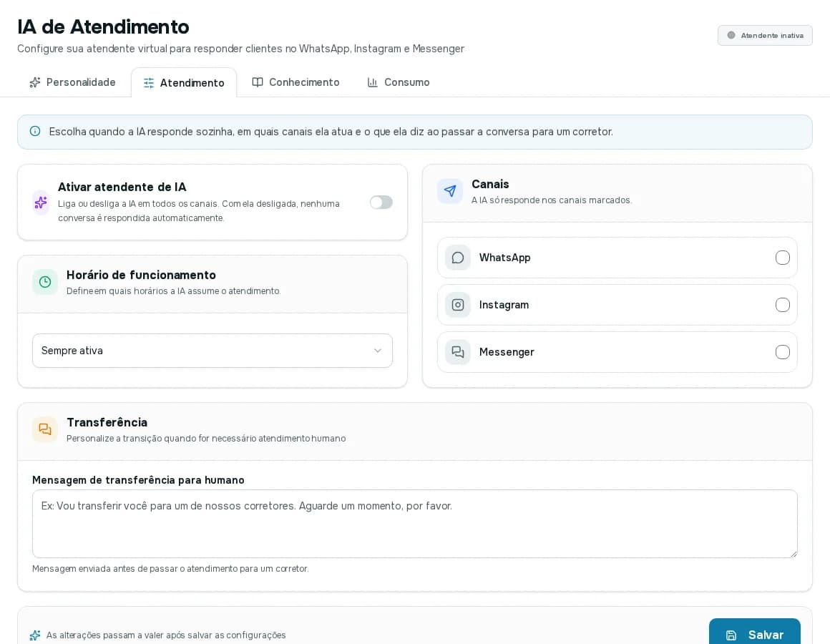Click the WhatsApp chat bubble icon
The width and height of the screenshot is (830, 644).
click(x=458, y=258)
